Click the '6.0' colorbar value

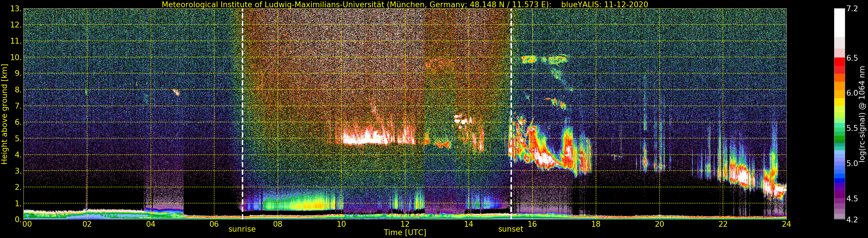click(852, 93)
